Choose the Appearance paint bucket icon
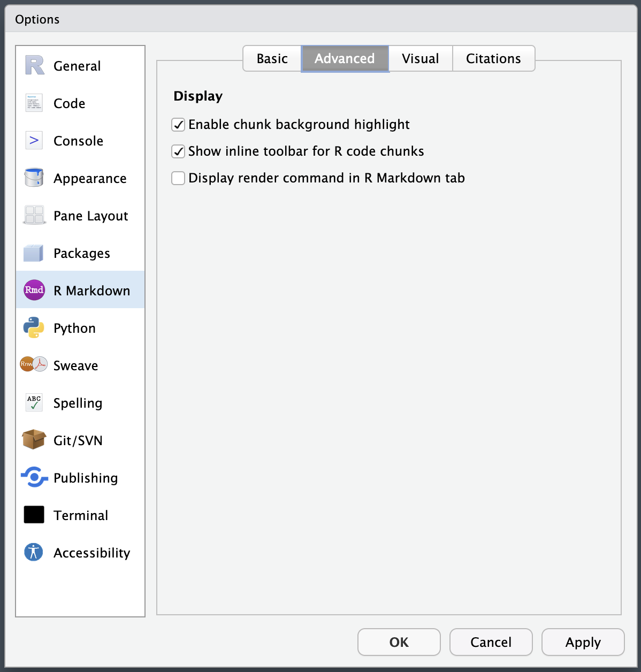 click(34, 178)
